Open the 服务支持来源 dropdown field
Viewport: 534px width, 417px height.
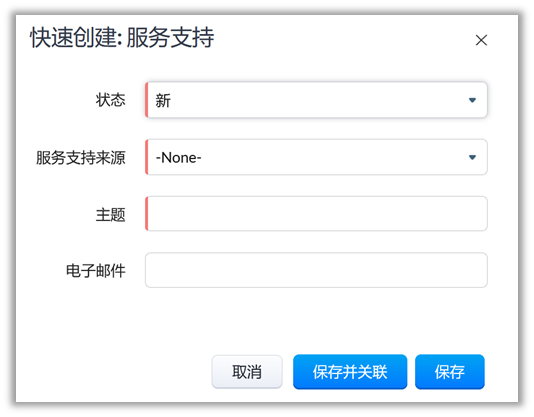[316, 157]
